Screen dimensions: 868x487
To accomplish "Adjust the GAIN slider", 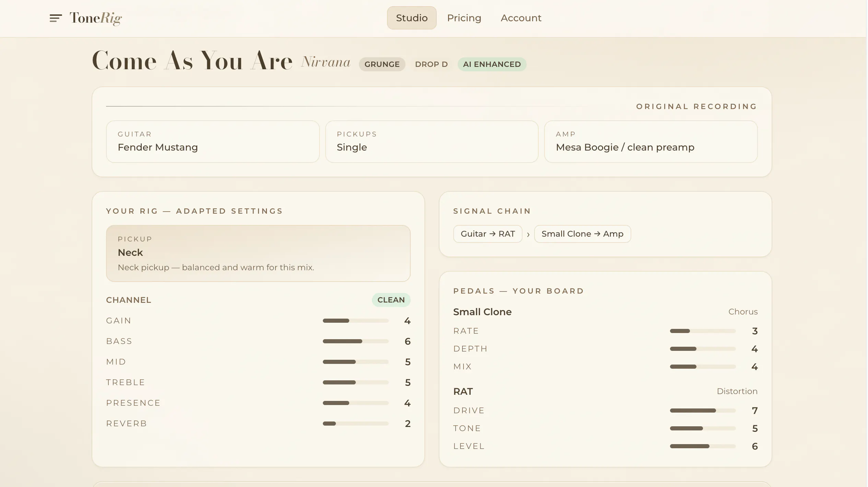I will tap(356, 321).
